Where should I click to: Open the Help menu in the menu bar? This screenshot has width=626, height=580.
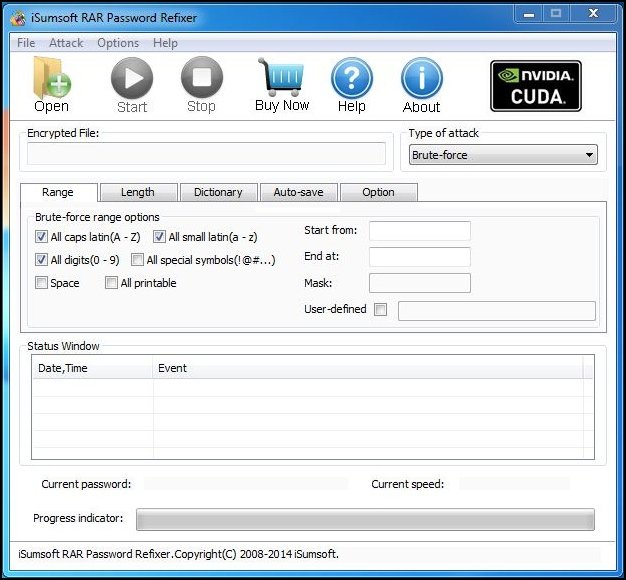165,43
